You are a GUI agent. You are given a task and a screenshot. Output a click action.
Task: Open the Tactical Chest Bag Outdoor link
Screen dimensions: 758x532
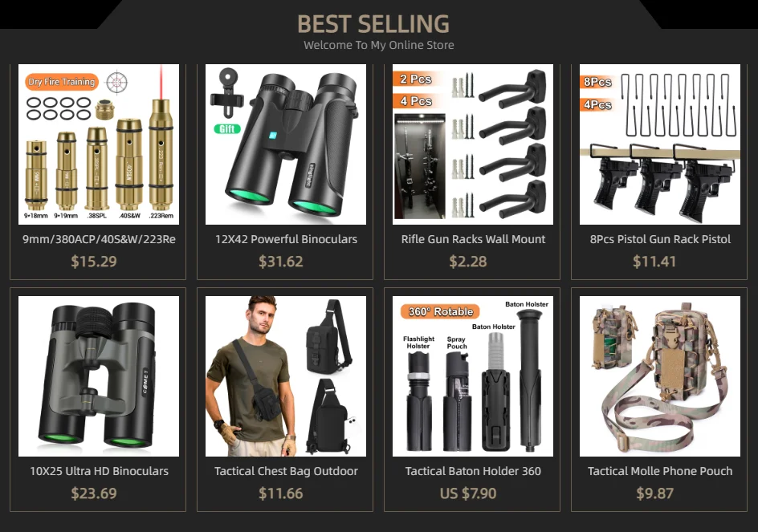(286, 471)
